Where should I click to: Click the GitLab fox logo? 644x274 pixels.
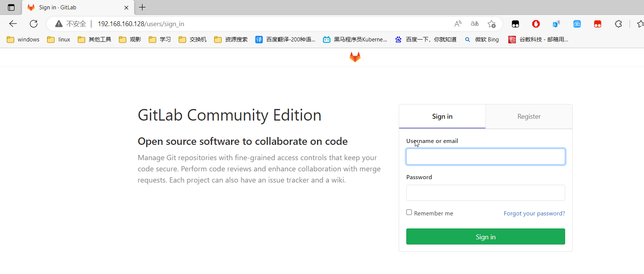355,57
